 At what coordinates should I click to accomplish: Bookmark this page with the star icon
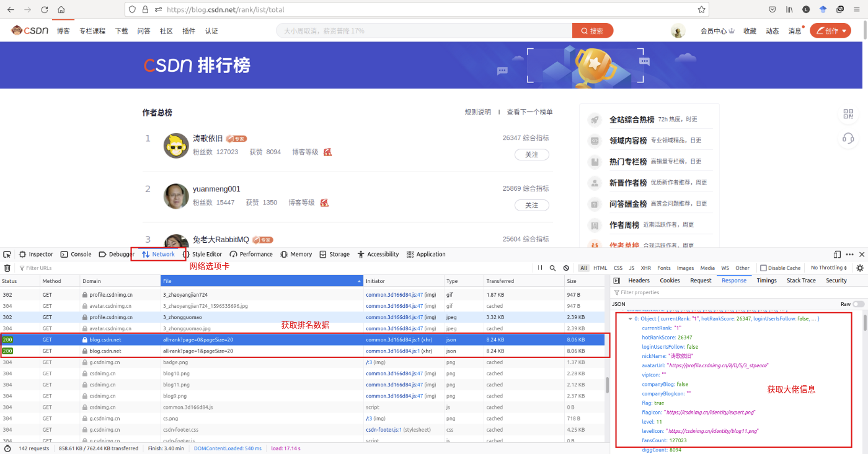[701, 10]
